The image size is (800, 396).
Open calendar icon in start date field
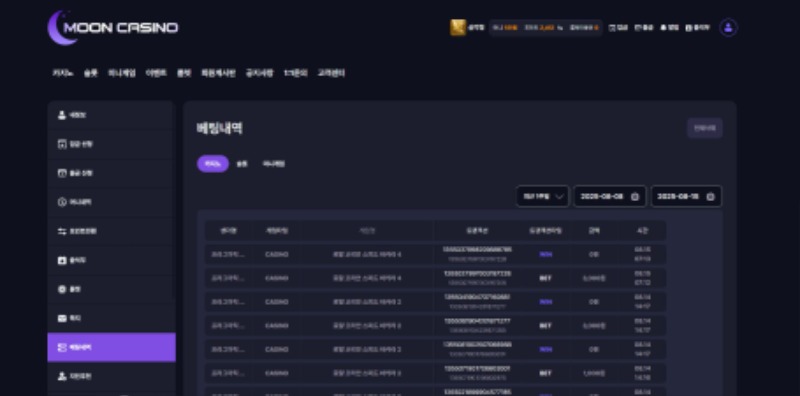coord(635,196)
